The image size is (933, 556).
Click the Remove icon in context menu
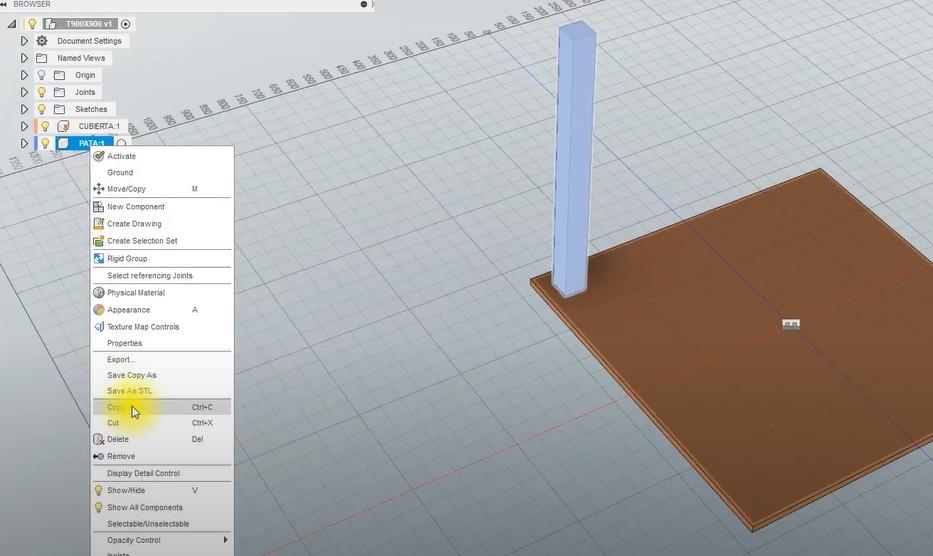(99, 457)
